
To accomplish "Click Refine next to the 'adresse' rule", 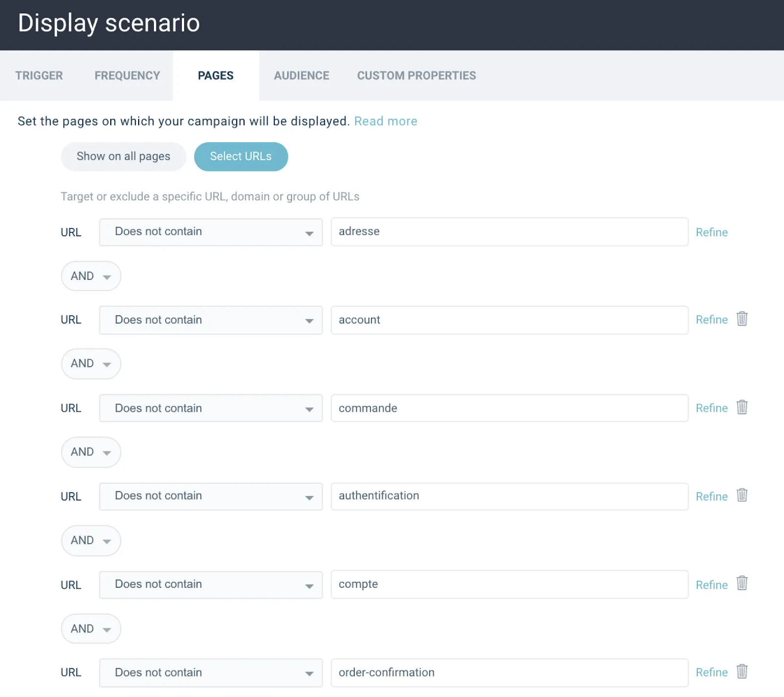I will [711, 232].
